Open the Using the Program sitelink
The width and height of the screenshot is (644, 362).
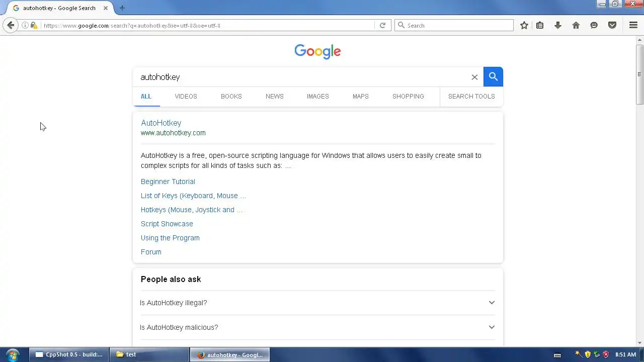coord(170,238)
